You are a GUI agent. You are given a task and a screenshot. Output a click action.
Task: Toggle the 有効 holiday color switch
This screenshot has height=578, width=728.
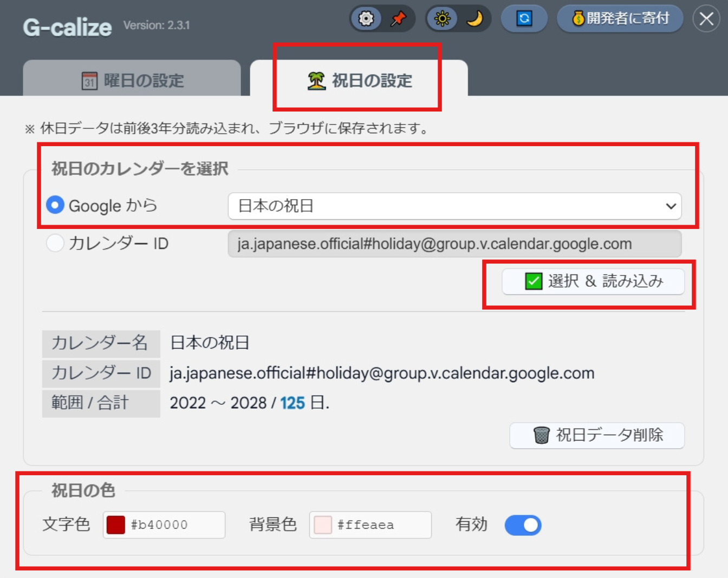(523, 525)
